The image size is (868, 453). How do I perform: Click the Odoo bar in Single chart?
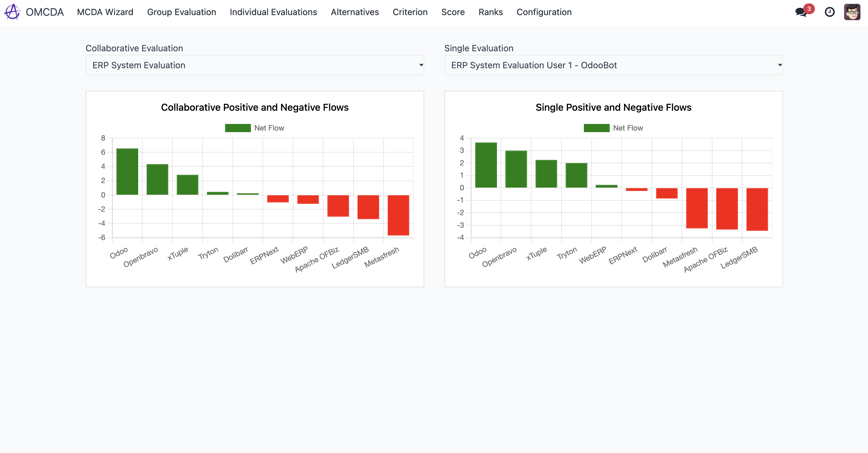coord(486,165)
